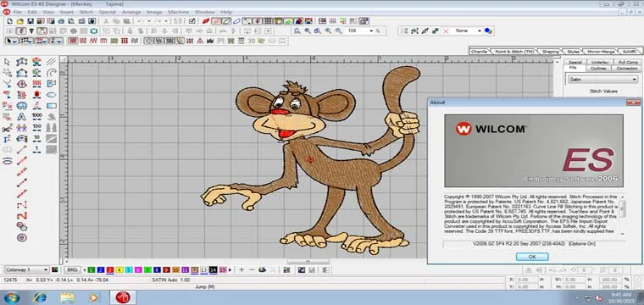Switch to the Underlay tab
This screenshot has height=305, width=644.
click(600, 63)
